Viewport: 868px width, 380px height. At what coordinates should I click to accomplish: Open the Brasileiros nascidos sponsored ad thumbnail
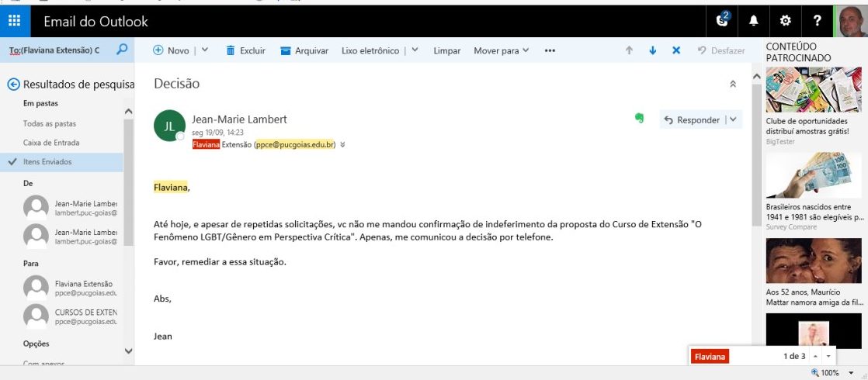(813, 175)
